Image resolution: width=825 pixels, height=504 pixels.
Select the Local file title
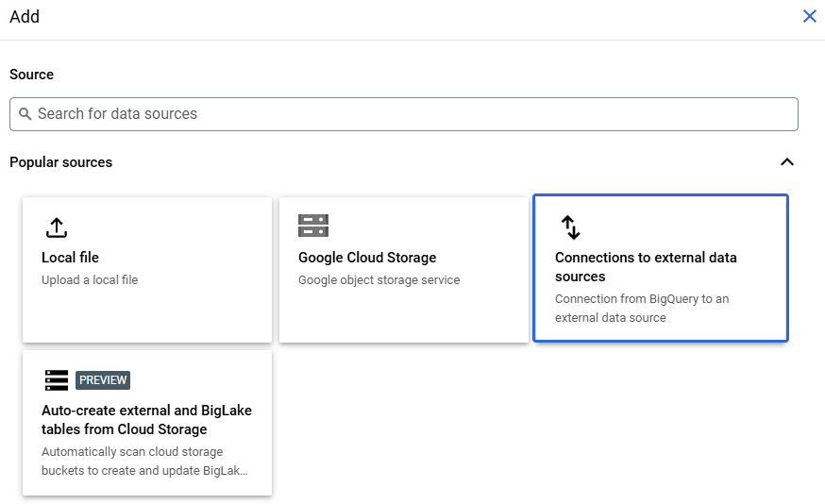(x=71, y=258)
